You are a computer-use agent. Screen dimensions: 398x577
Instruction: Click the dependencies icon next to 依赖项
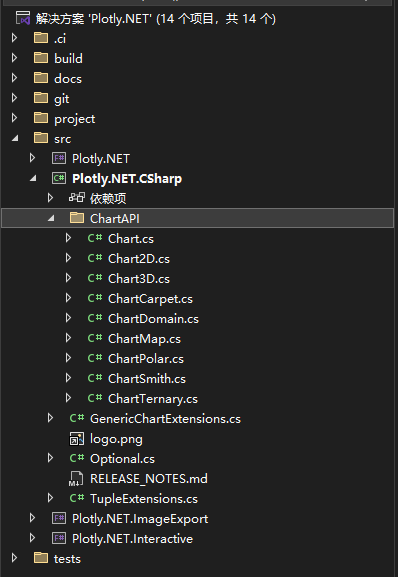coord(77,198)
